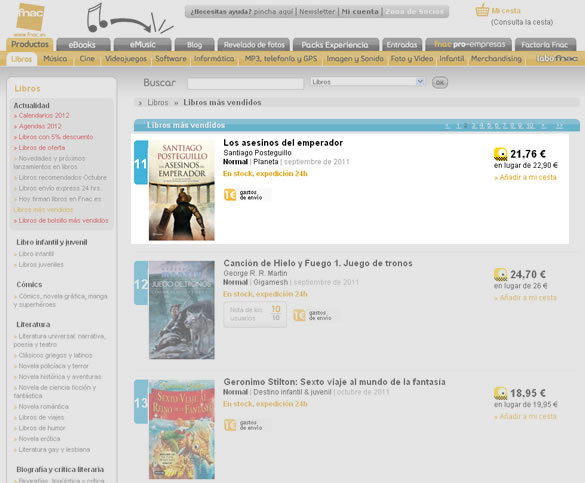Open Sexto viaje al reino de la fantasía cover
This screenshot has height=483, width=585.
pyautogui.click(x=182, y=429)
